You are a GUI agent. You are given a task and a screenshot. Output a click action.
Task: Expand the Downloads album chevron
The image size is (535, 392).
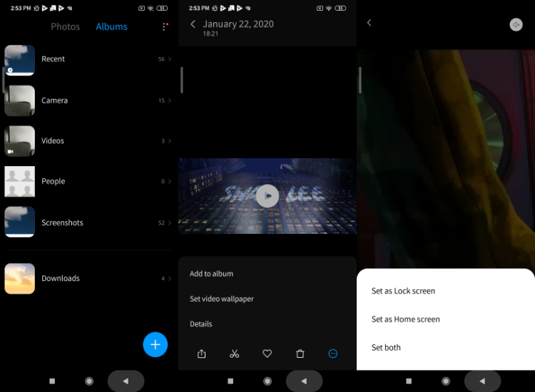click(x=170, y=279)
